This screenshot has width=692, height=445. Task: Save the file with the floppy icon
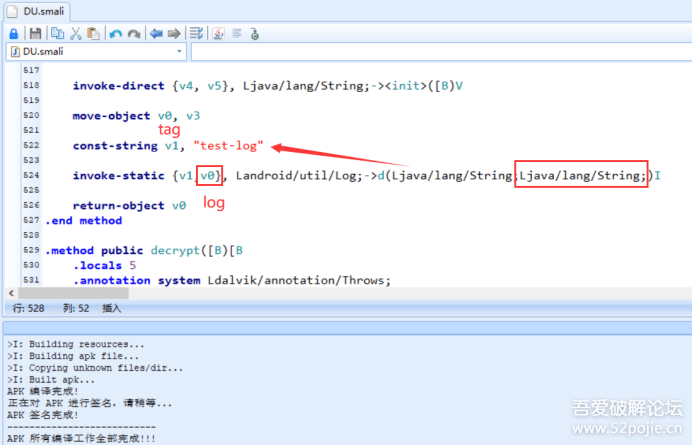(35, 34)
